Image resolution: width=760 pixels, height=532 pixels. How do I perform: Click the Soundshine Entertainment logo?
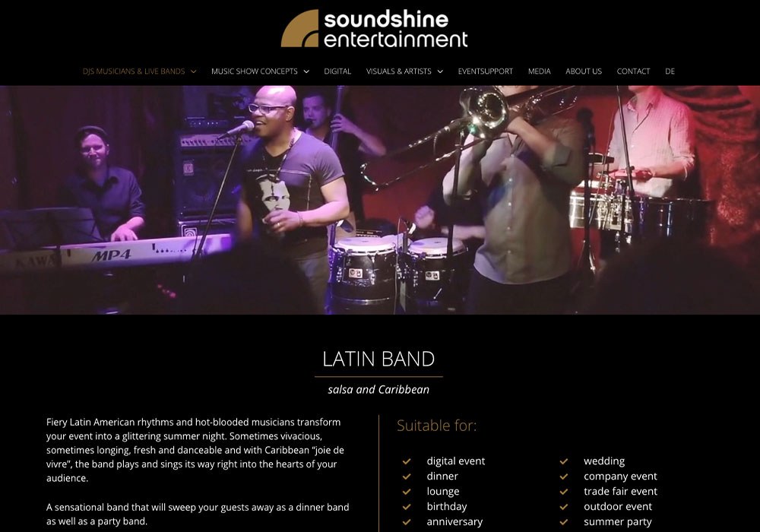[374, 29]
